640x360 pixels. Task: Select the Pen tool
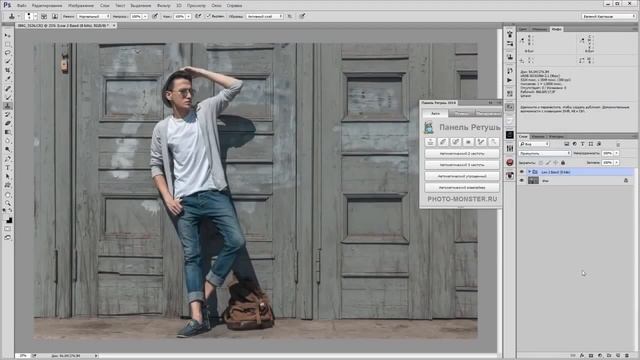[x=8, y=159]
